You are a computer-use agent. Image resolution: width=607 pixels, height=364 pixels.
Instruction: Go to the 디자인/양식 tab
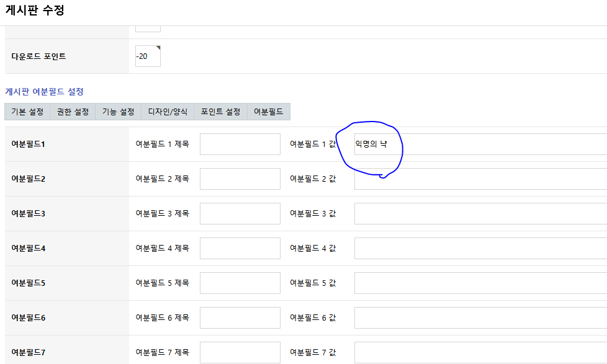(x=168, y=112)
